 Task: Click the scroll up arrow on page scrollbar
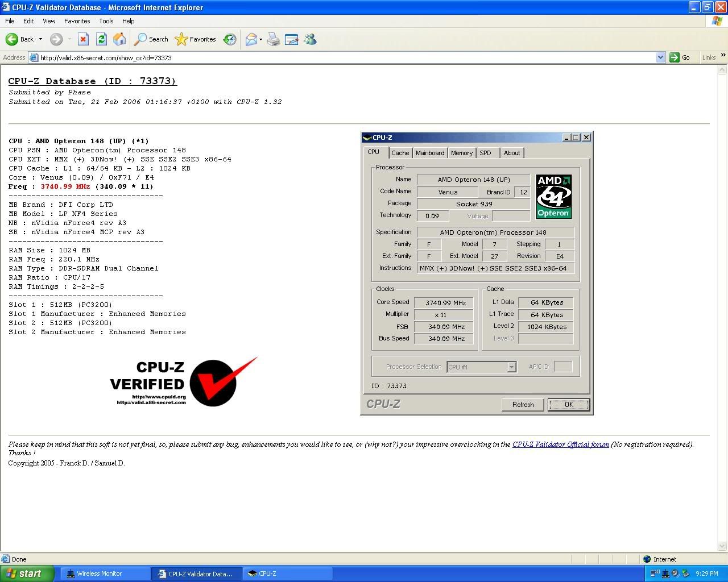click(723, 70)
